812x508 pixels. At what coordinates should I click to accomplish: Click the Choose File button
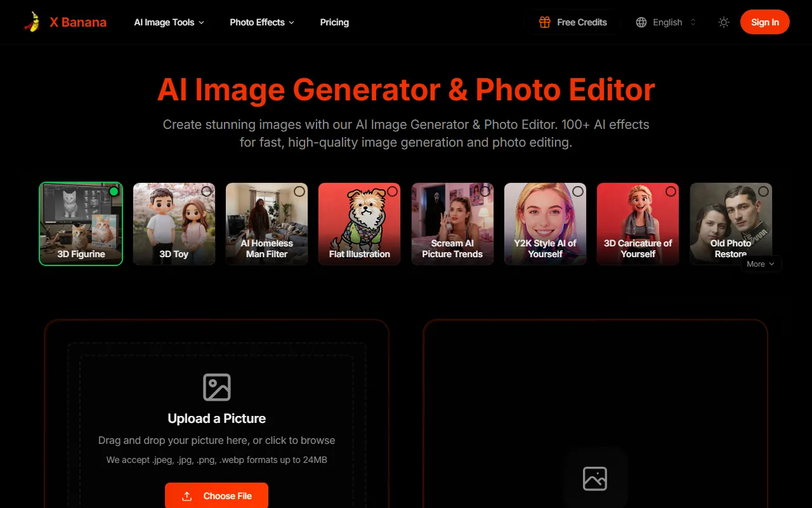(x=216, y=496)
